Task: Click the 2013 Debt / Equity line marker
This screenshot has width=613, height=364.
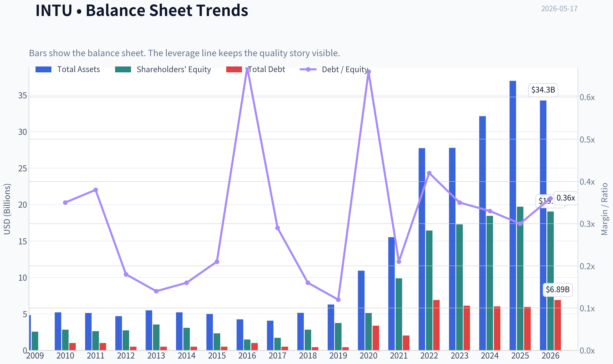Action: point(156,291)
